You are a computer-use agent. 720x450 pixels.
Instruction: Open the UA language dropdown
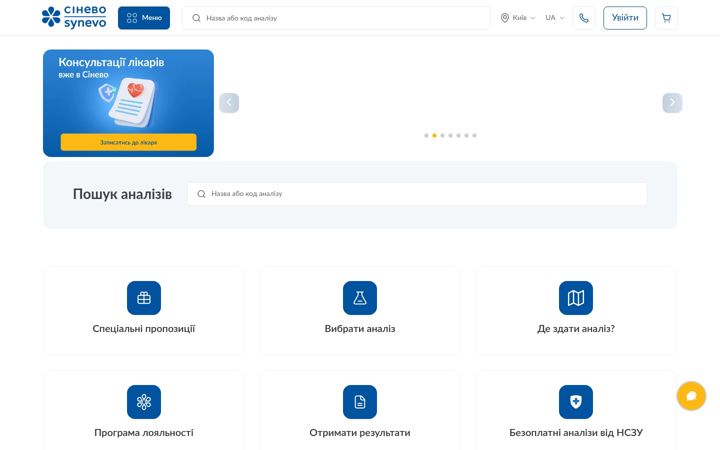click(x=555, y=18)
